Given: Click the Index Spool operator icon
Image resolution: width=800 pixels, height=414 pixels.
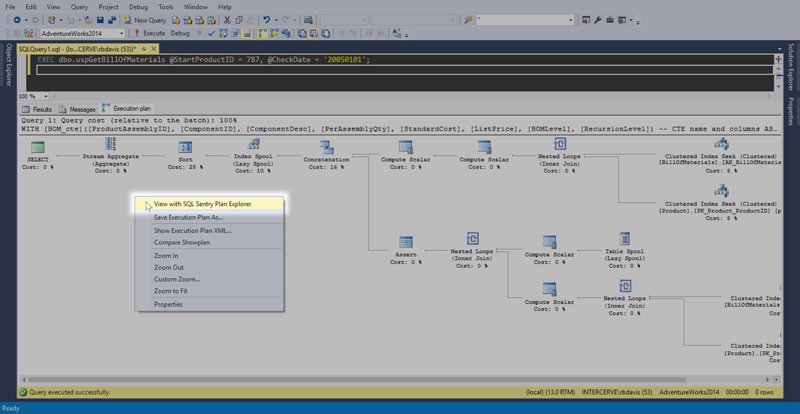Looking at the screenshot, I should tap(253, 146).
